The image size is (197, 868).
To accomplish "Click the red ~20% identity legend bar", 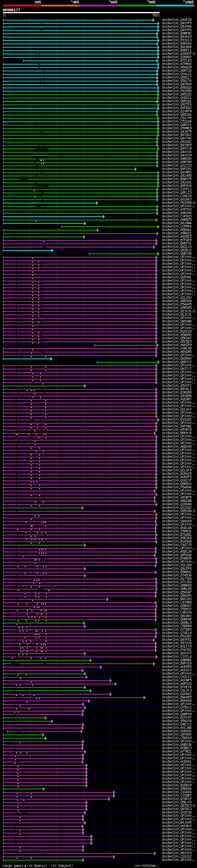I will pyautogui.click(x=22, y=6).
